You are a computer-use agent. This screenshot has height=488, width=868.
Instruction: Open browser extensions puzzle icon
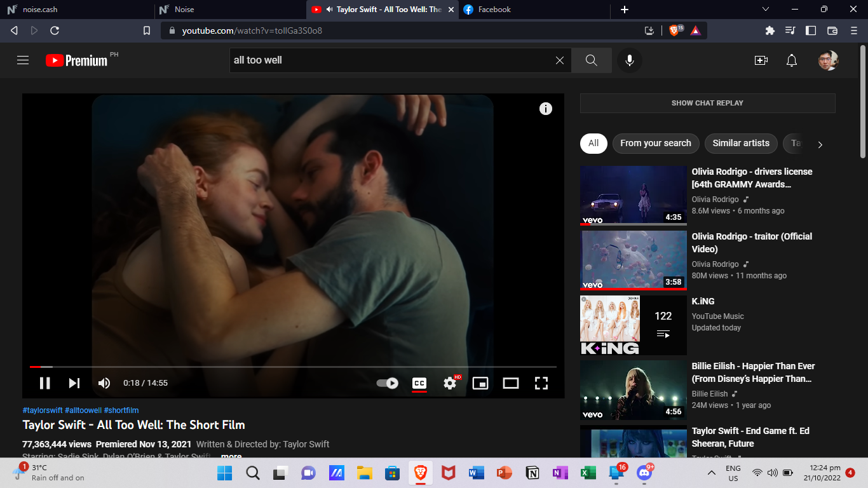[x=770, y=30]
